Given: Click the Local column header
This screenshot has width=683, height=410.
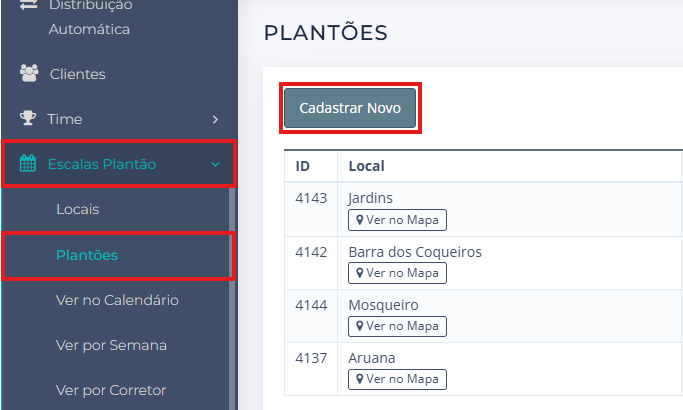Looking at the screenshot, I should [x=366, y=166].
